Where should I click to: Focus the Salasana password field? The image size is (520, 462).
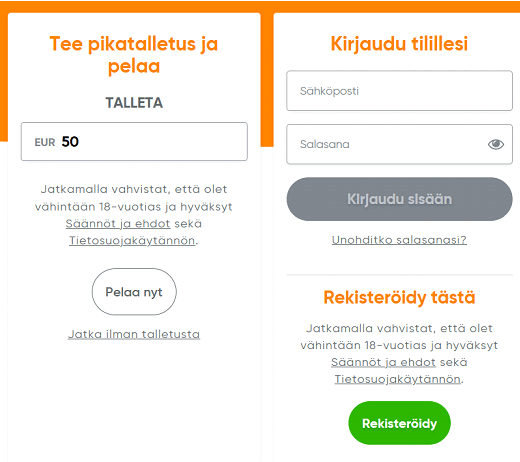(399, 144)
